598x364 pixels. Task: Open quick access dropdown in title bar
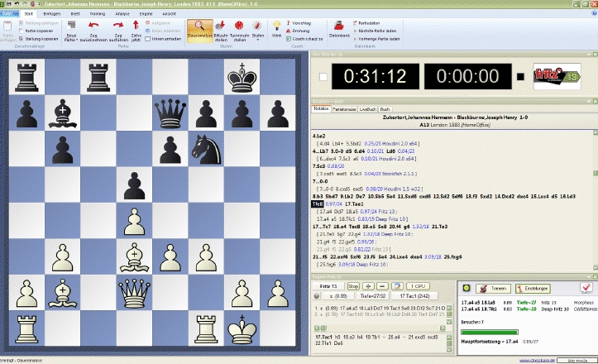coord(39,4)
